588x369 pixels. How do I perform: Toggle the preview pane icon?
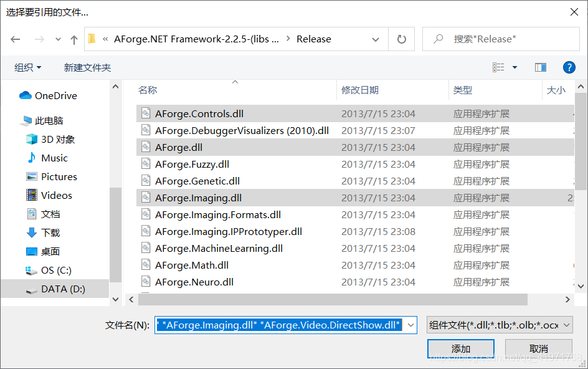[541, 67]
